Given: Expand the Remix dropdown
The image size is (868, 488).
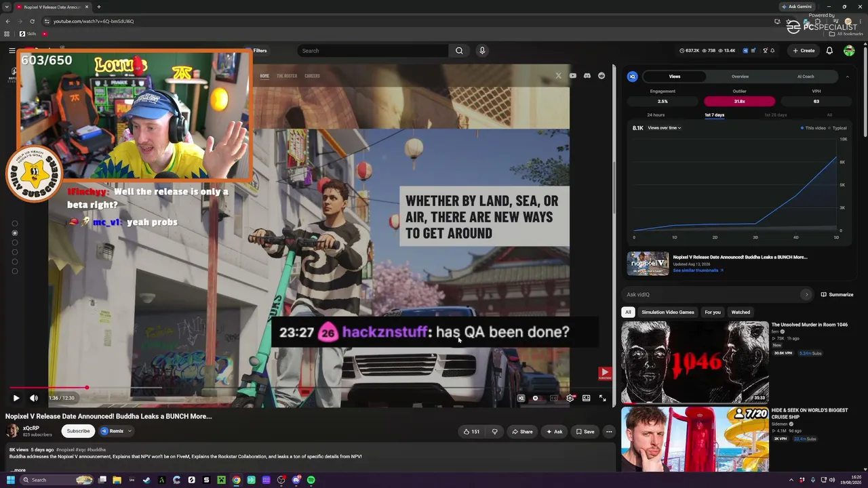Looking at the screenshot, I should [x=117, y=431].
